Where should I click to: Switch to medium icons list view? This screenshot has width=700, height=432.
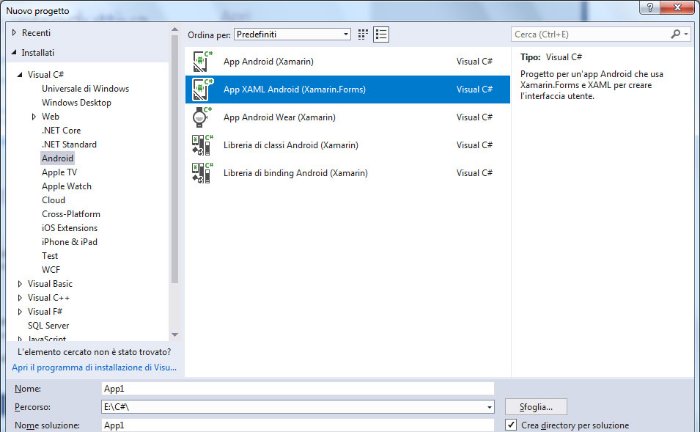point(380,34)
